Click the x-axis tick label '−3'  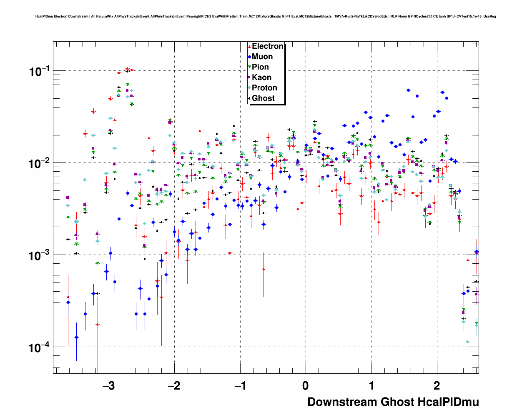point(108,386)
